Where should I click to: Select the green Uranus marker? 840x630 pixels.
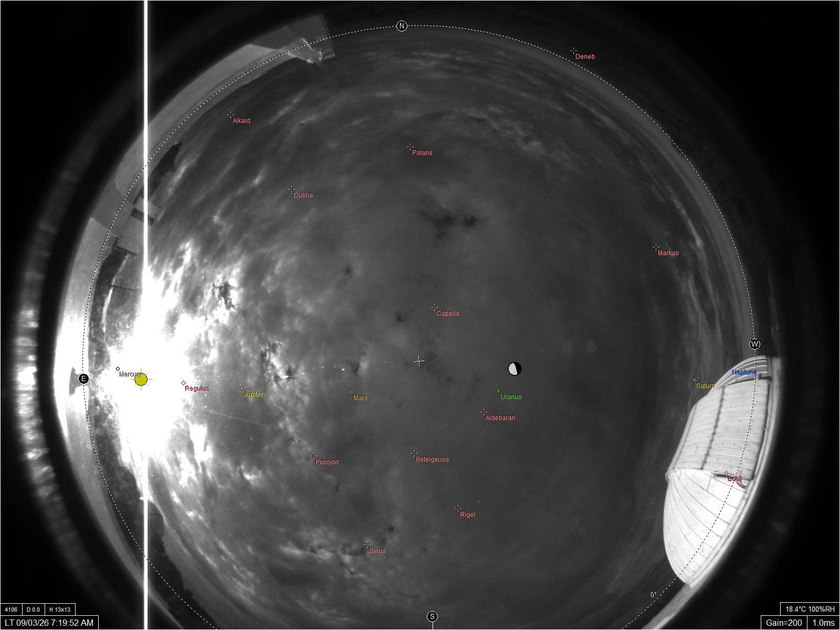(498, 391)
